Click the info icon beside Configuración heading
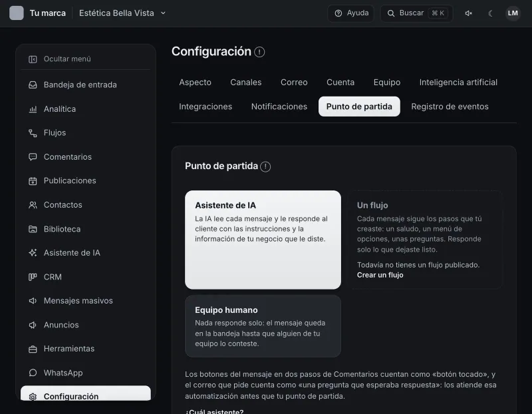 (259, 52)
